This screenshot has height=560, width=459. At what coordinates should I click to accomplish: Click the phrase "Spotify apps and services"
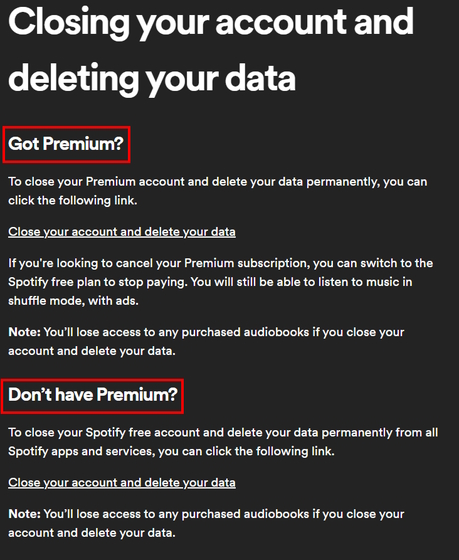point(81,451)
